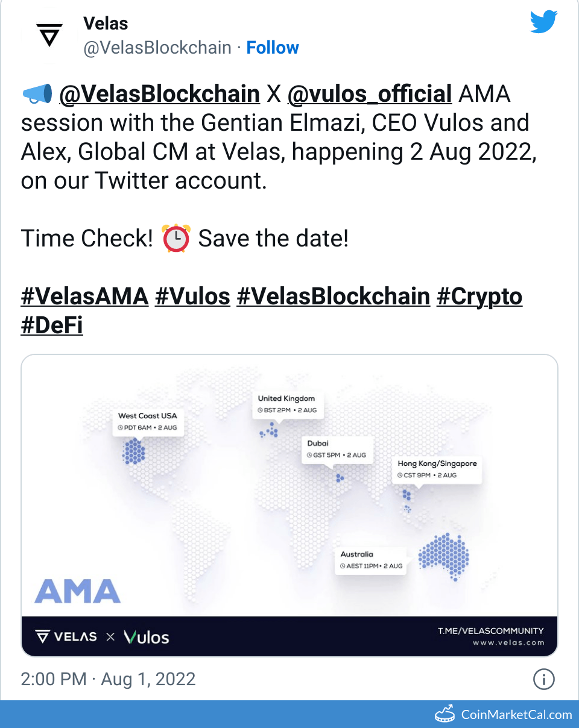
Task: Open the #DeFi hashtag
Action: tap(52, 325)
